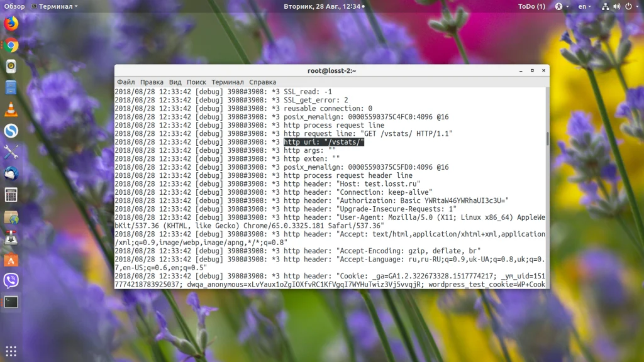Launch Thunderbird mail from the dock
This screenshot has height=362, width=644.
coord(11,173)
